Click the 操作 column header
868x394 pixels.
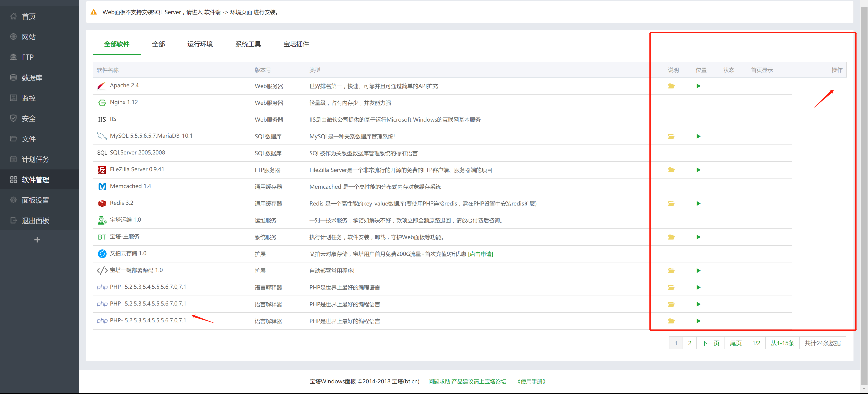click(837, 70)
